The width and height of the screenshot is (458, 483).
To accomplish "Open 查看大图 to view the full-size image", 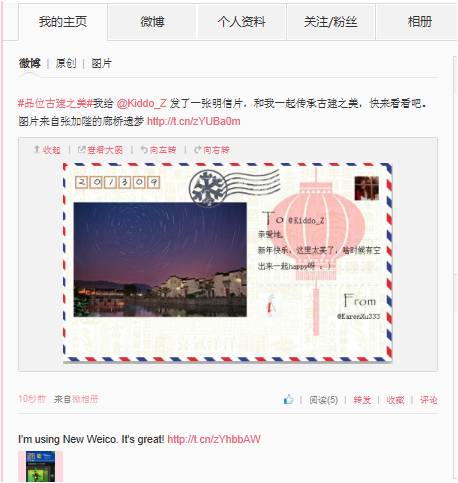I will pos(100,150).
